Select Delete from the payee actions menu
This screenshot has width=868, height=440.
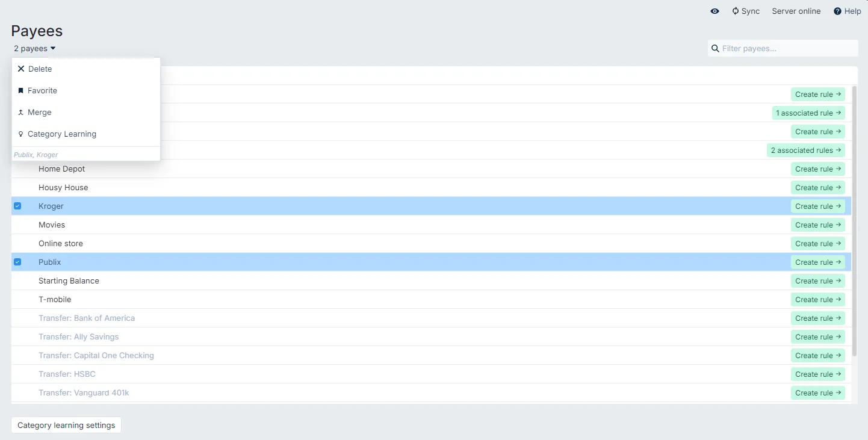(39, 69)
